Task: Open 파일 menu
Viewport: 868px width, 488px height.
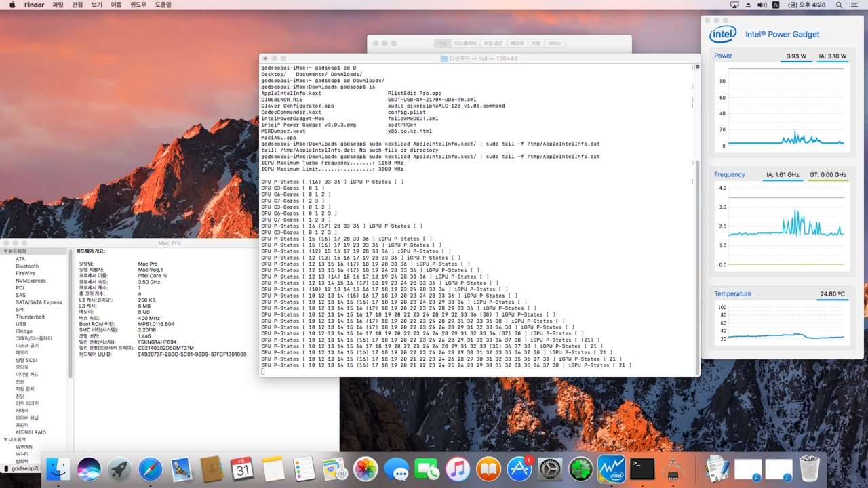Action: pos(58,5)
